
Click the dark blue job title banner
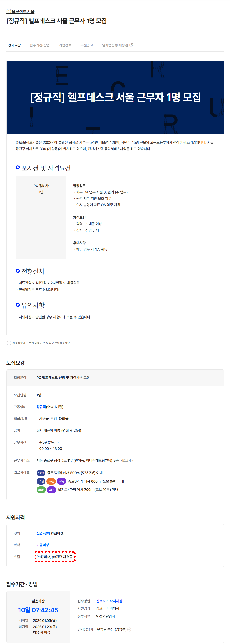(x=115, y=97)
